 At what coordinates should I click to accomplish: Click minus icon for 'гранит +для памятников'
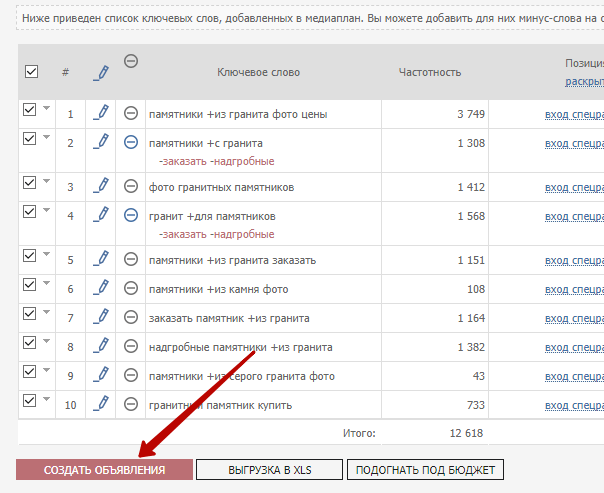(130, 216)
